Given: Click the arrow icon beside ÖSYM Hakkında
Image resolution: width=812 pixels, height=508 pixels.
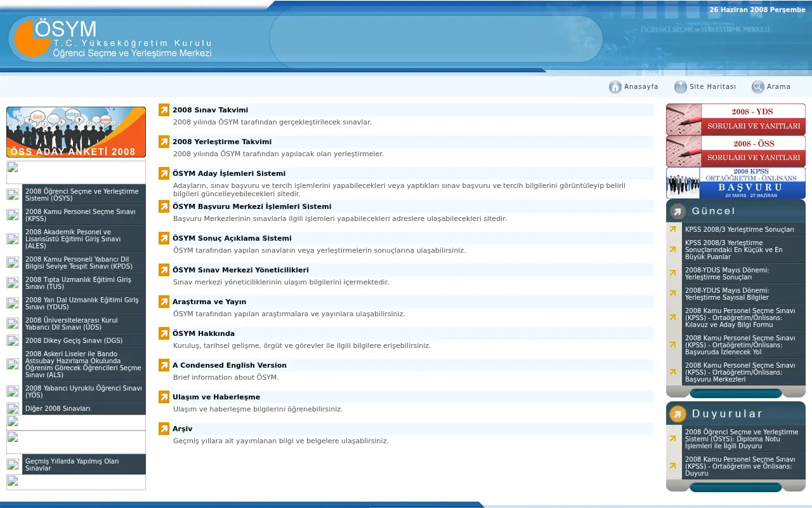Looking at the screenshot, I should pyautogui.click(x=164, y=333).
